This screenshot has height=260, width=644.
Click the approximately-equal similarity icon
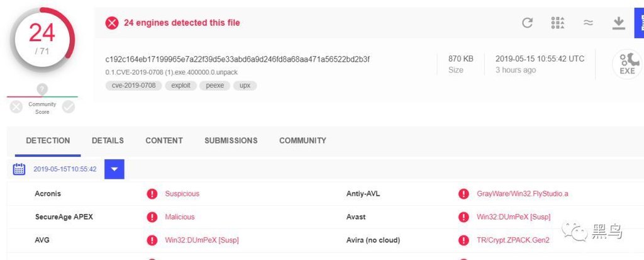(x=588, y=23)
